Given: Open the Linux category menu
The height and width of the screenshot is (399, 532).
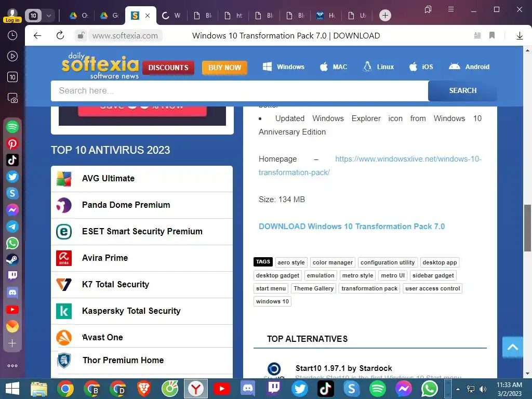Looking at the screenshot, I should 378,67.
